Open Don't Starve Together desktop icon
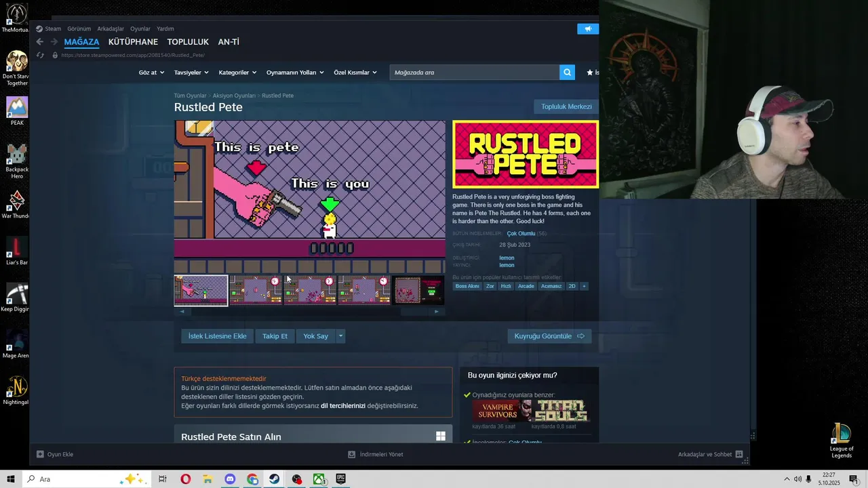 click(x=16, y=68)
